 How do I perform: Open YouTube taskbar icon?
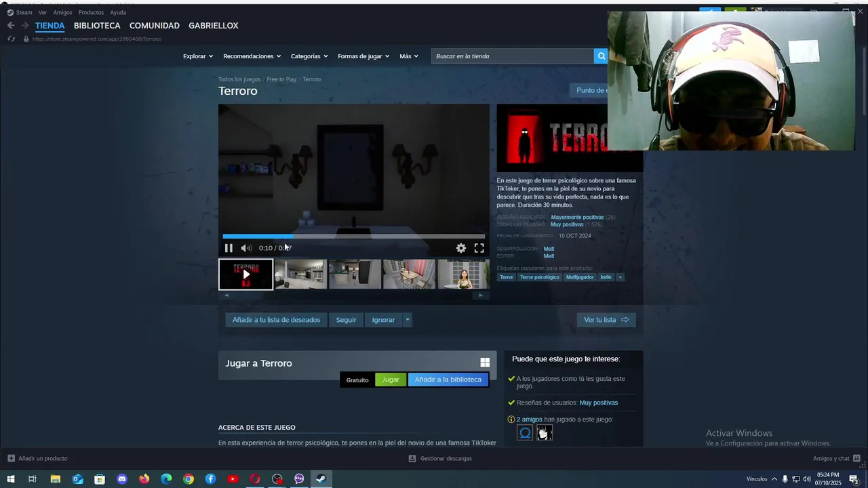(x=233, y=479)
